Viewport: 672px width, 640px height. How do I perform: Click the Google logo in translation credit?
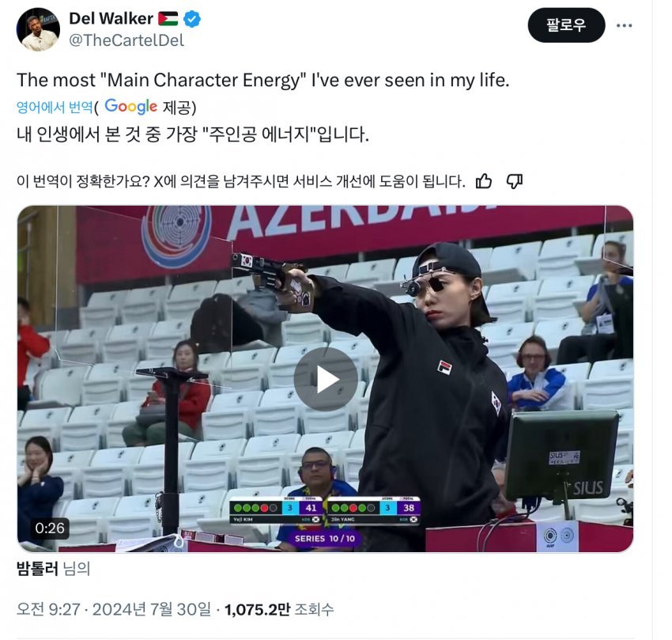pyautogui.click(x=130, y=106)
